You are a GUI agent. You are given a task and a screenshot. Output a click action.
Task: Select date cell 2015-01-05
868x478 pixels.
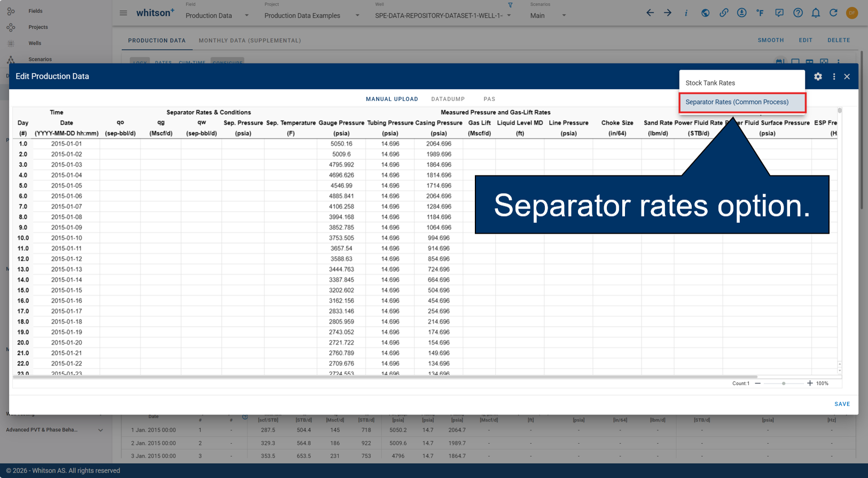[66, 186]
